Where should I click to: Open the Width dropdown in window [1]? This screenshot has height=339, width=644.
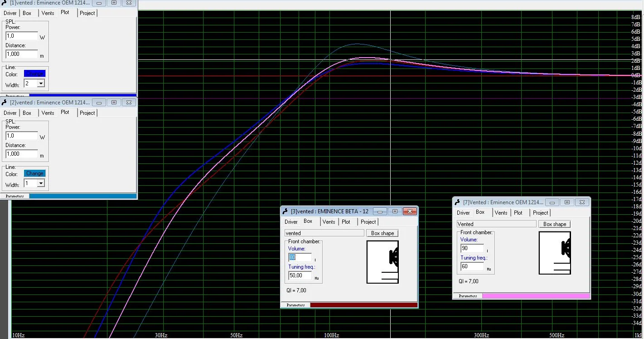(41, 84)
